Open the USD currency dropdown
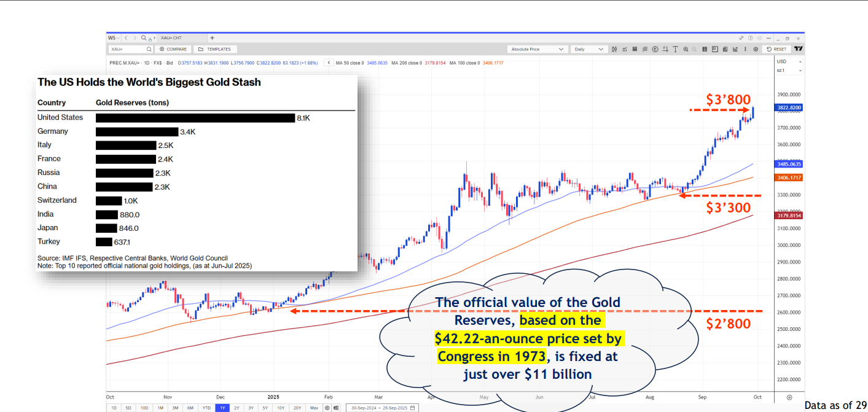 click(789, 61)
